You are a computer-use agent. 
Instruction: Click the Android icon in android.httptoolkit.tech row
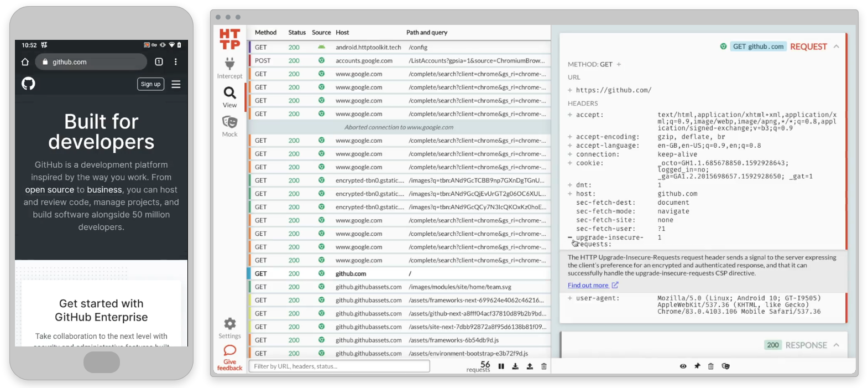click(321, 47)
